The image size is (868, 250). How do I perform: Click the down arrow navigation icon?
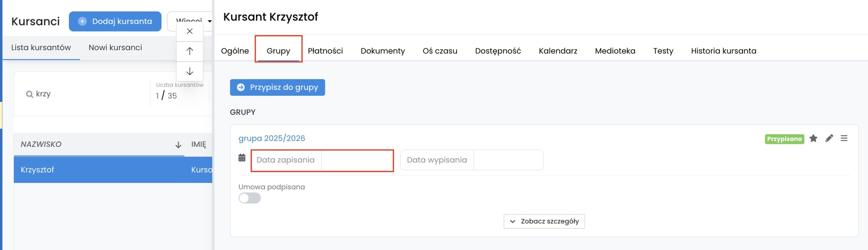(x=190, y=71)
